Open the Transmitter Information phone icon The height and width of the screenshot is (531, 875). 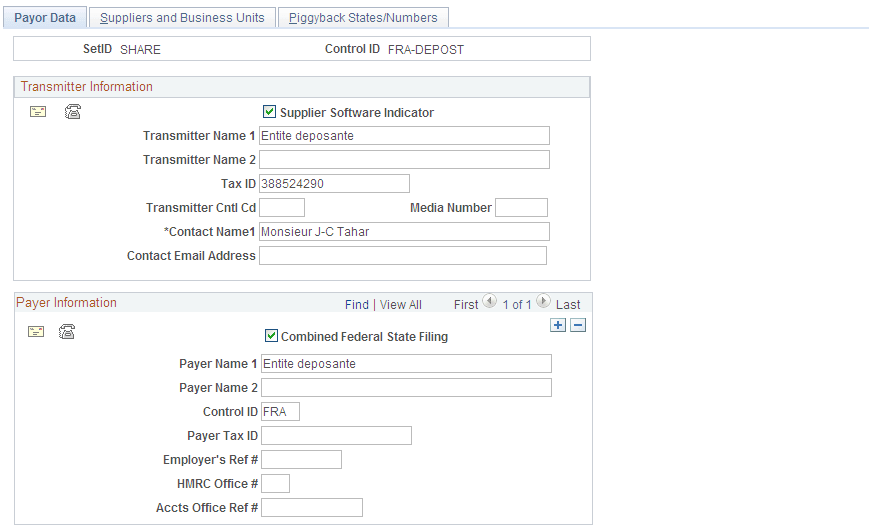pyautogui.click(x=73, y=112)
